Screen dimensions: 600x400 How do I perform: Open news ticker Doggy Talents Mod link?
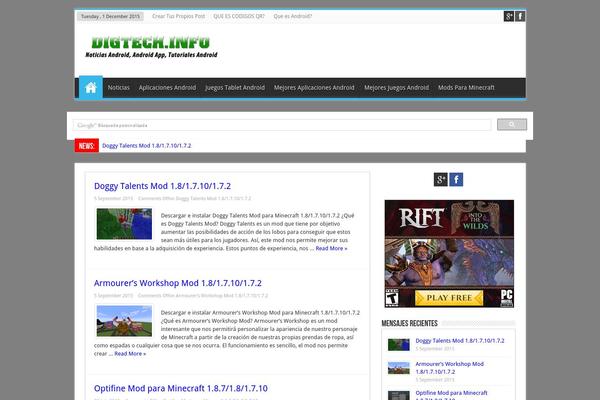click(x=147, y=145)
